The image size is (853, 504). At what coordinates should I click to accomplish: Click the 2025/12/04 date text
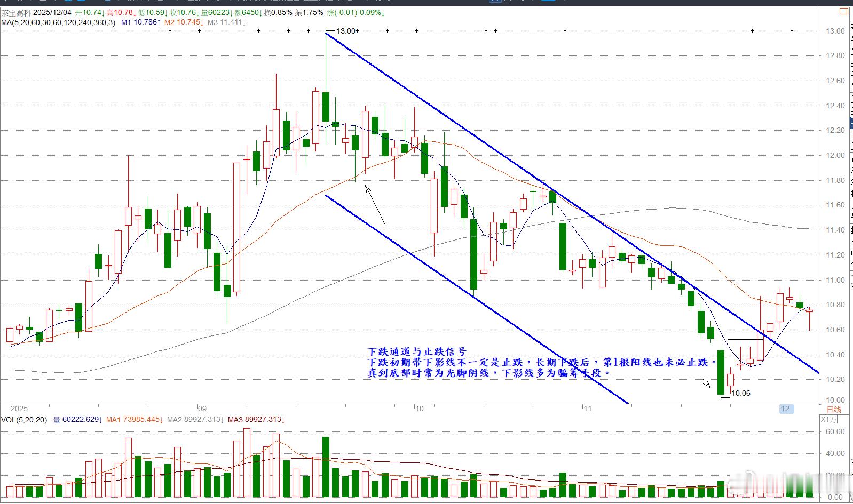tap(52, 13)
